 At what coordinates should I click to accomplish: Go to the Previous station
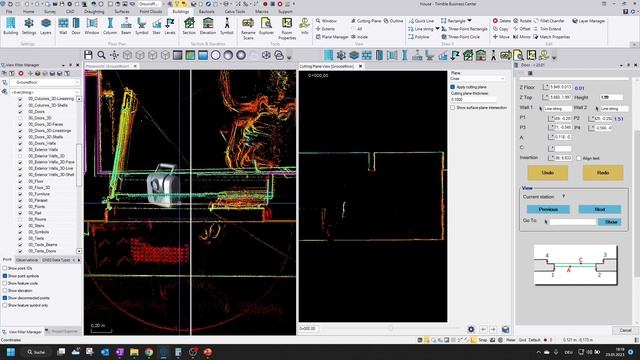click(x=548, y=209)
